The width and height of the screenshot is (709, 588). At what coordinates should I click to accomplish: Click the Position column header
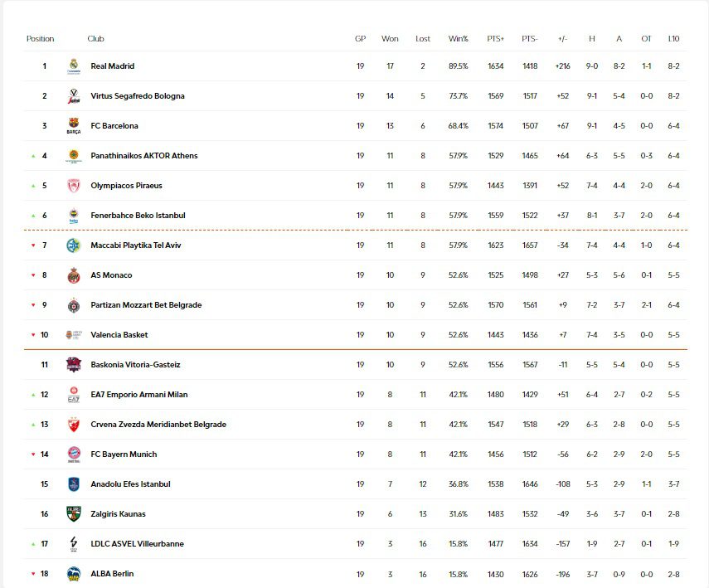tap(40, 39)
